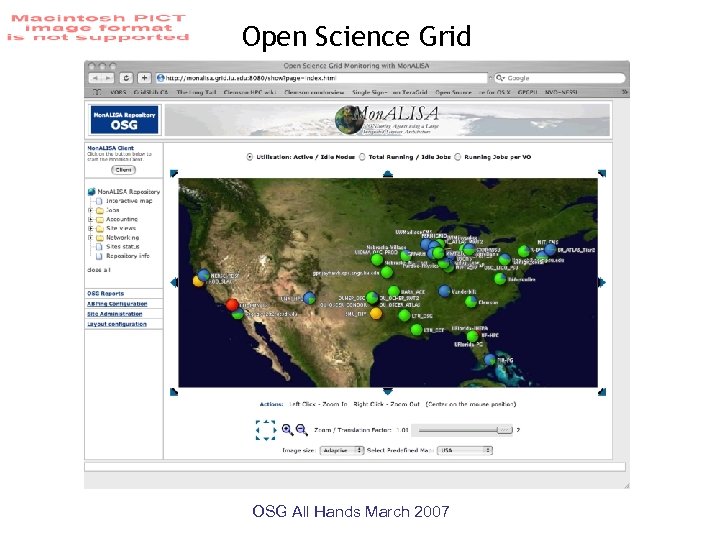
Task: Open the OSG Reports link
Action: point(106,293)
